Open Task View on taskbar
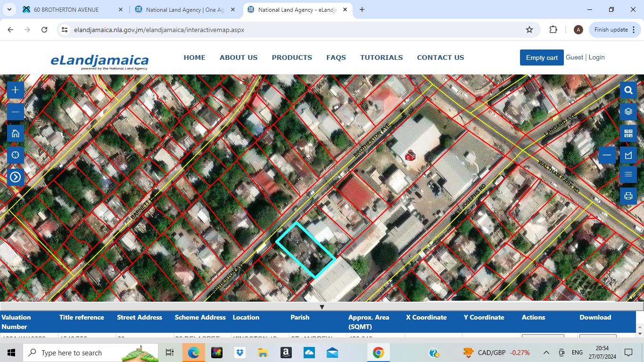 (170, 353)
